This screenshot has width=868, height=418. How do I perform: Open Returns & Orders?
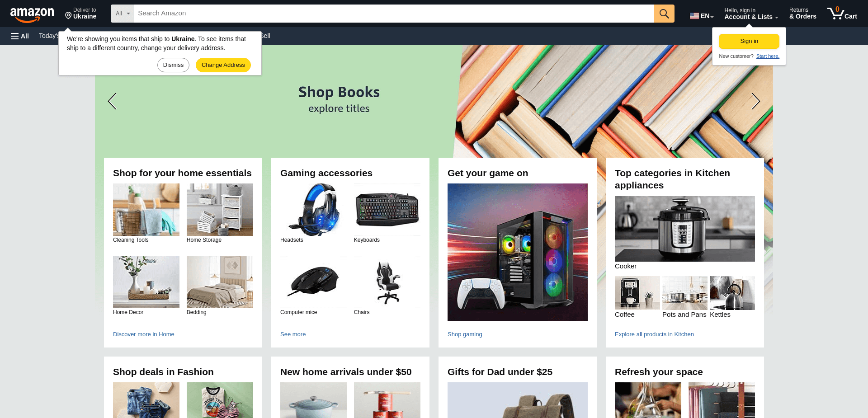[802, 14]
